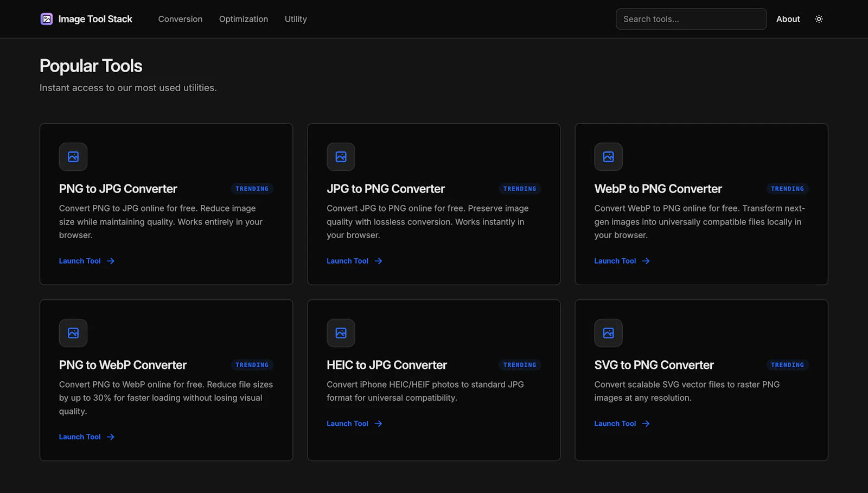Click the PNG to JPG Converter image icon
868x493 pixels.
click(x=73, y=157)
